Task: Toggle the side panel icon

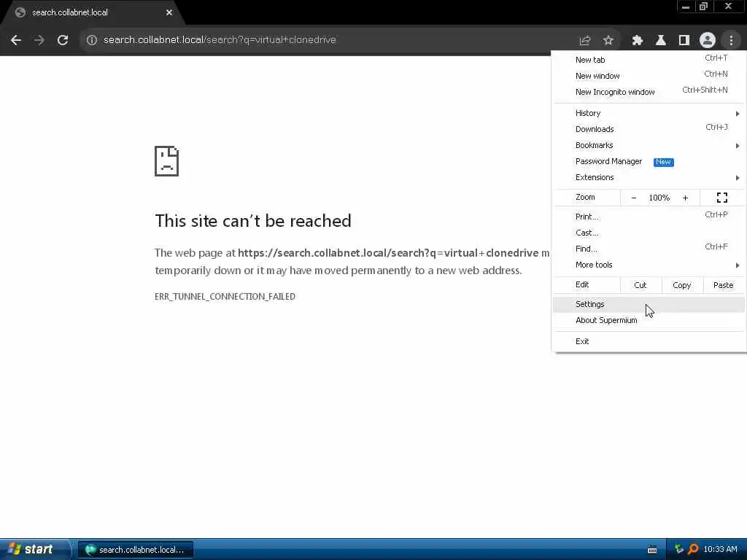Action: [684, 40]
